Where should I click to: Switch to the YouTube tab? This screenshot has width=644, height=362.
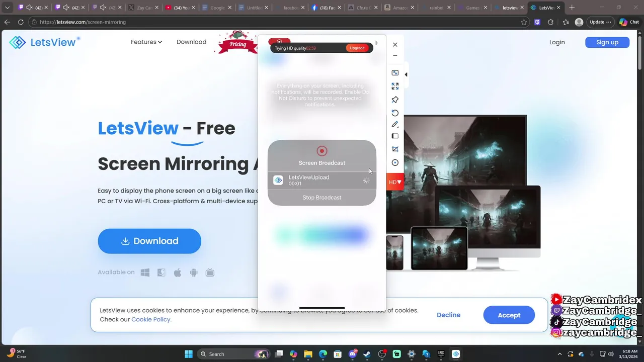pyautogui.click(x=180, y=8)
